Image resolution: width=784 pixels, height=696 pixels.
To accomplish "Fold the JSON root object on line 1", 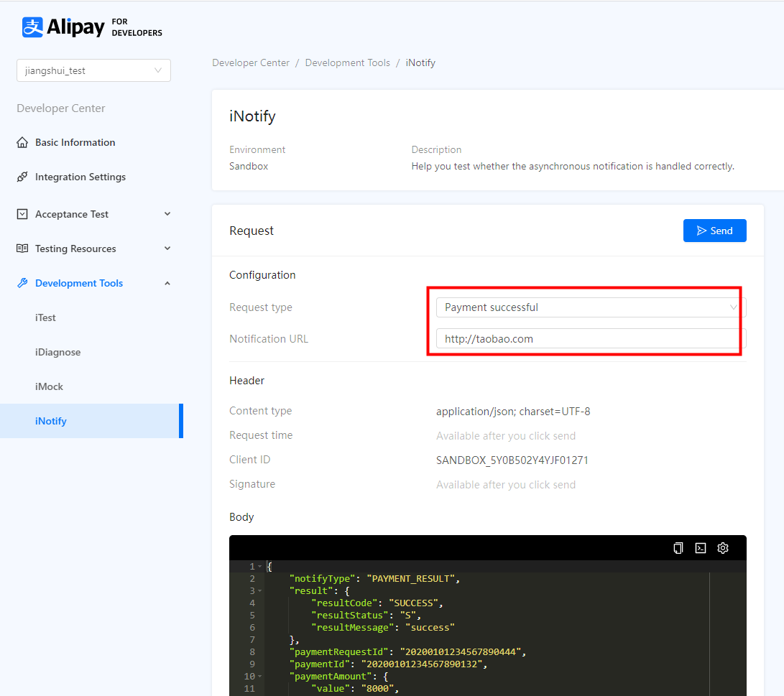I will click(x=260, y=567).
